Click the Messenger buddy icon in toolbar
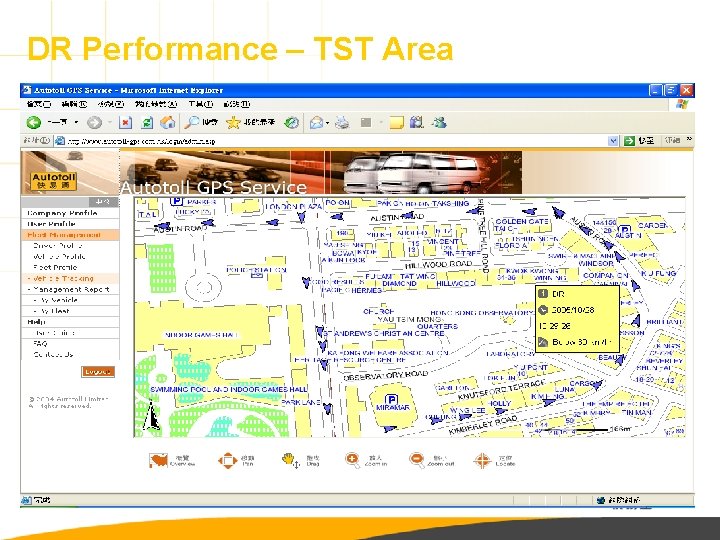 (439, 123)
